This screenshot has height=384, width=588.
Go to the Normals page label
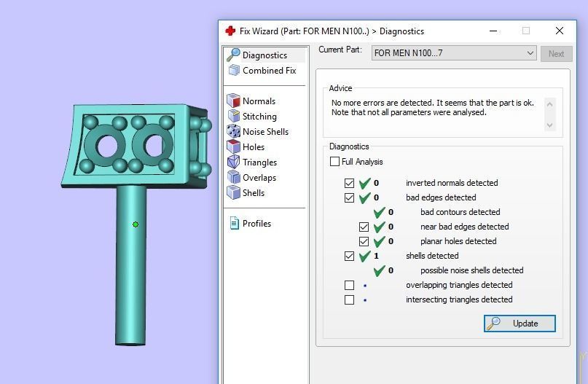coord(259,101)
